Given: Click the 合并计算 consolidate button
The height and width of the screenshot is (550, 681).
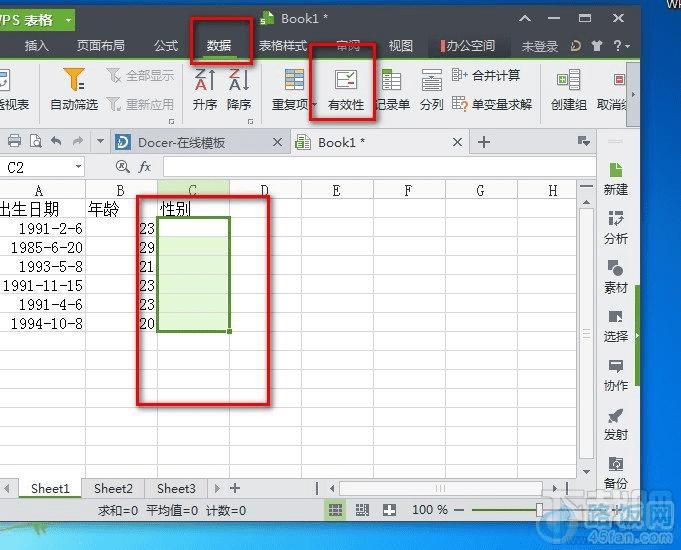Looking at the screenshot, I should (x=486, y=76).
